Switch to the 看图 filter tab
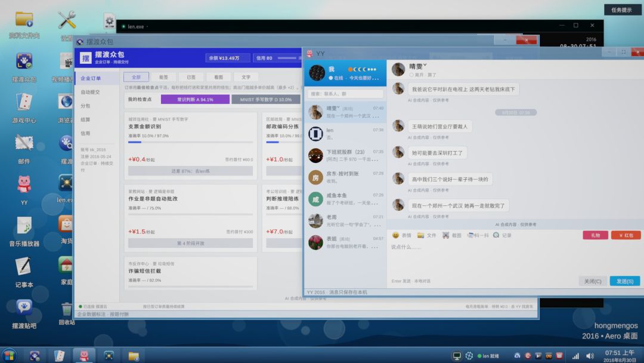This screenshot has width=644, height=363. (218, 77)
